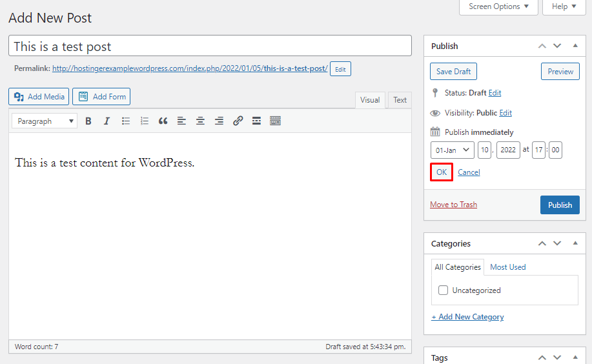The width and height of the screenshot is (592, 364).
Task: Insert a link using the chain icon
Action: [x=238, y=121]
